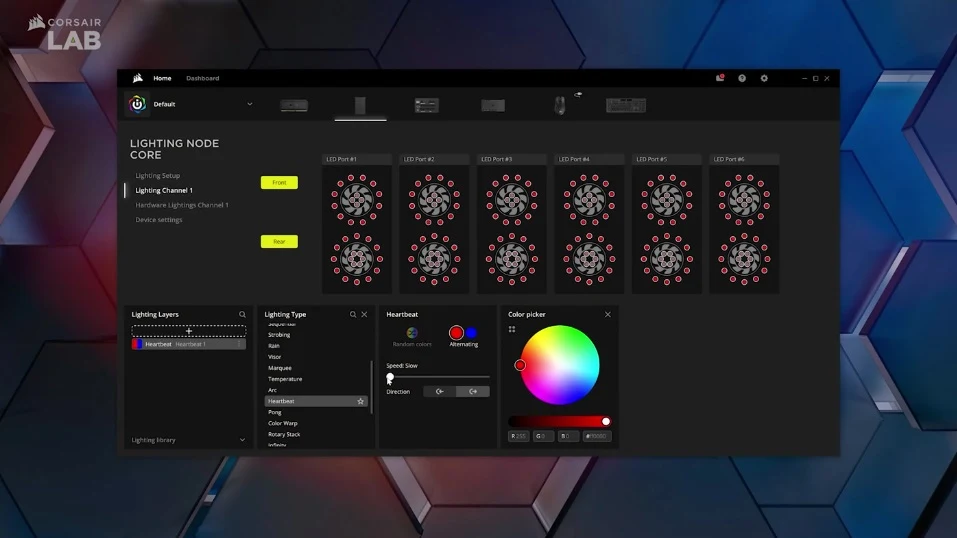Select the Alternating colors option
The image size is (957, 538).
(x=464, y=336)
